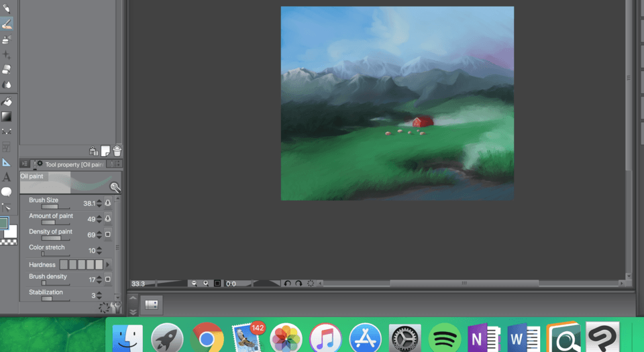Click the zoom out magnifier icon
This screenshot has width=644, height=352.
(195, 284)
